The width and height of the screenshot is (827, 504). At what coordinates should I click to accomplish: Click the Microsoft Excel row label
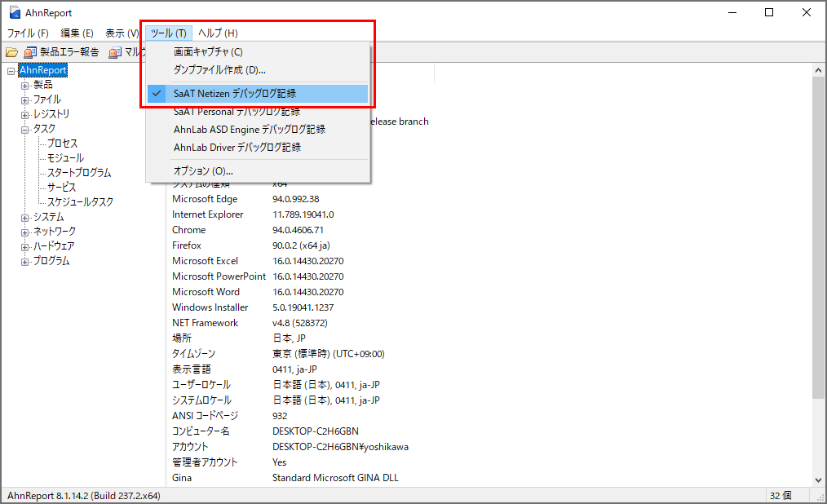pos(206,261)
